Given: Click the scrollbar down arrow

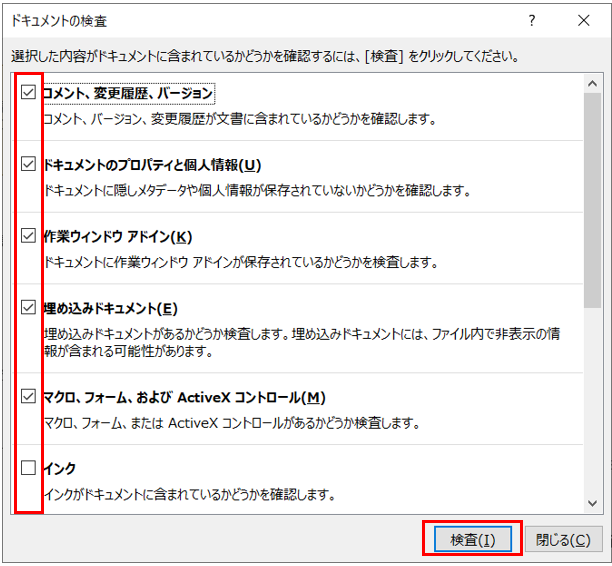Looking at the screenshot, I should point(592,504).
